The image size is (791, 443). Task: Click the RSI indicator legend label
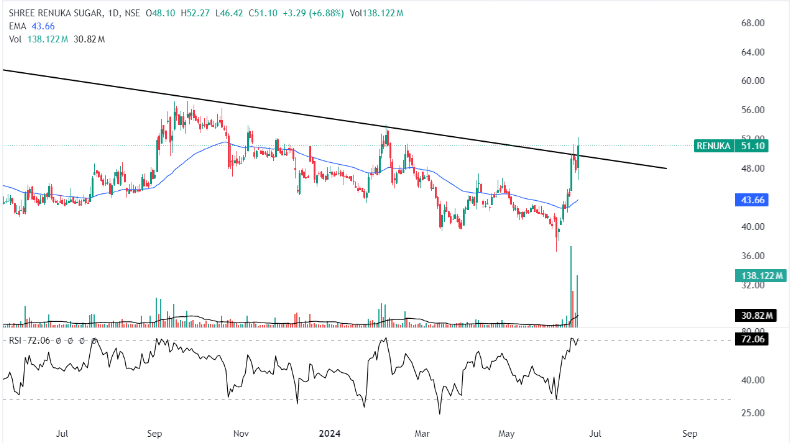click(16, 340)
